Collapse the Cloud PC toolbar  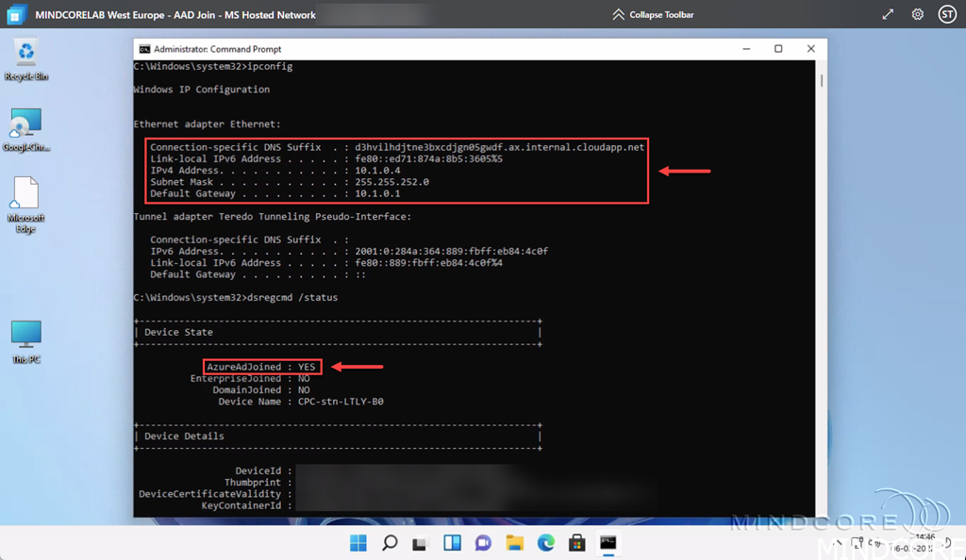point(653,15)
